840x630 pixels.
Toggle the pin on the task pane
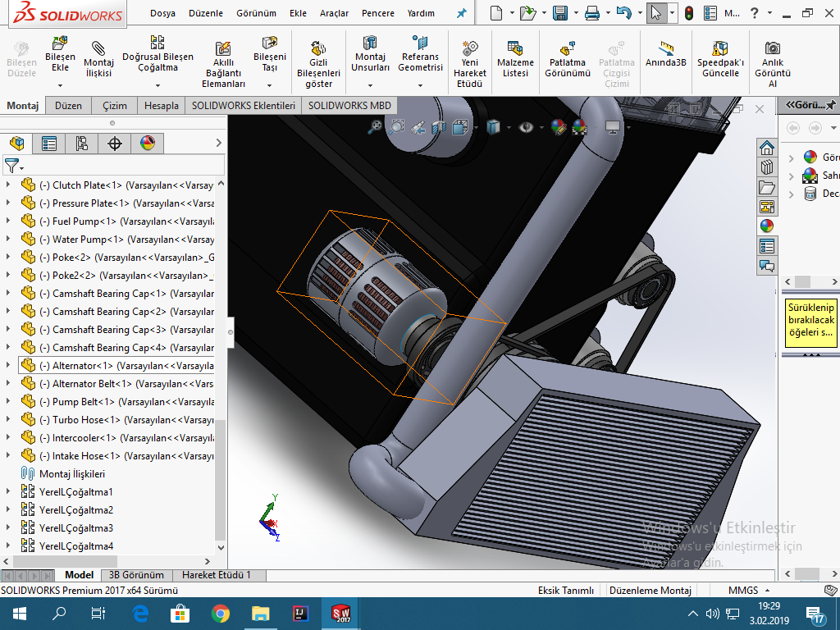point(831,105)
